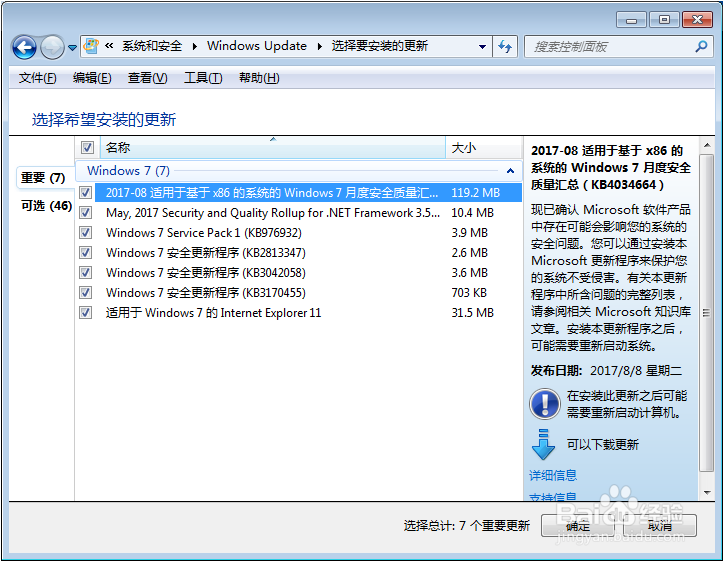Click the 取消 button

pyautogui.click(x=659, y=526)
